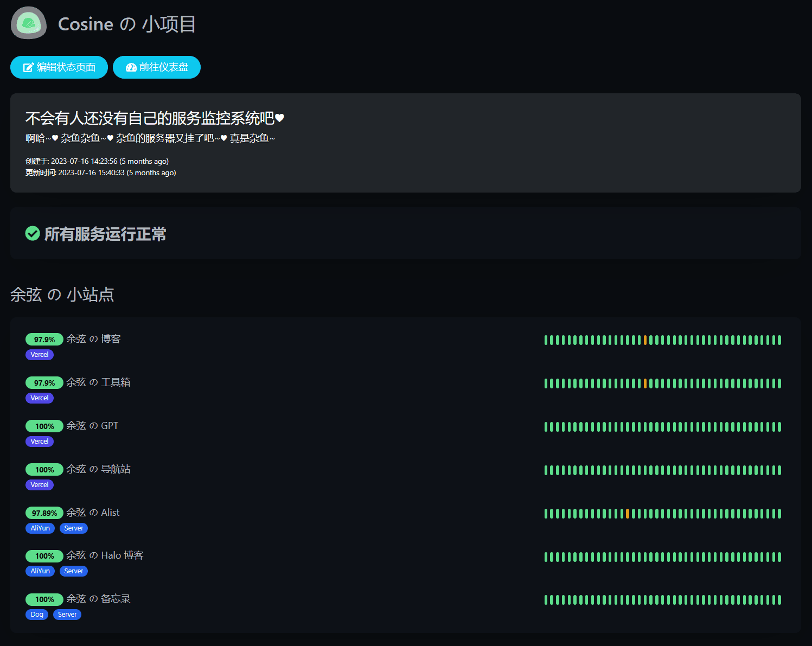Screen dimensions: 812x646
Task: Open the 余弦 の Halo 博客 link
Action: tap(105, 555)
